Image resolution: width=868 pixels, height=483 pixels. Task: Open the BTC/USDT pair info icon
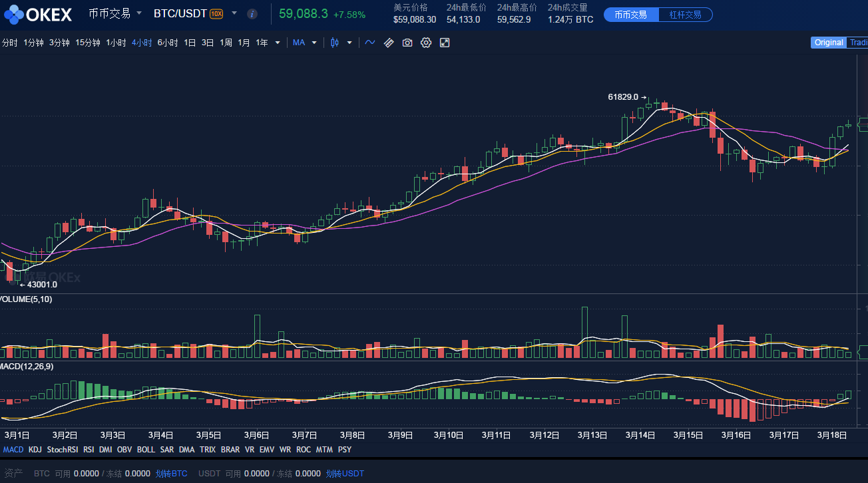(x=252, y=13)
